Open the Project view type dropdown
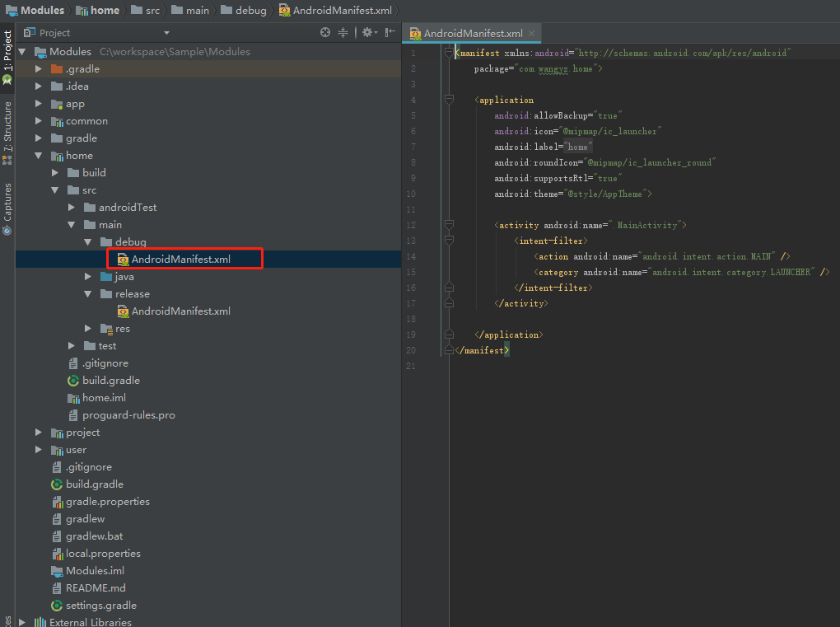Viewport: 840px width, 627px height. (166, 33)
